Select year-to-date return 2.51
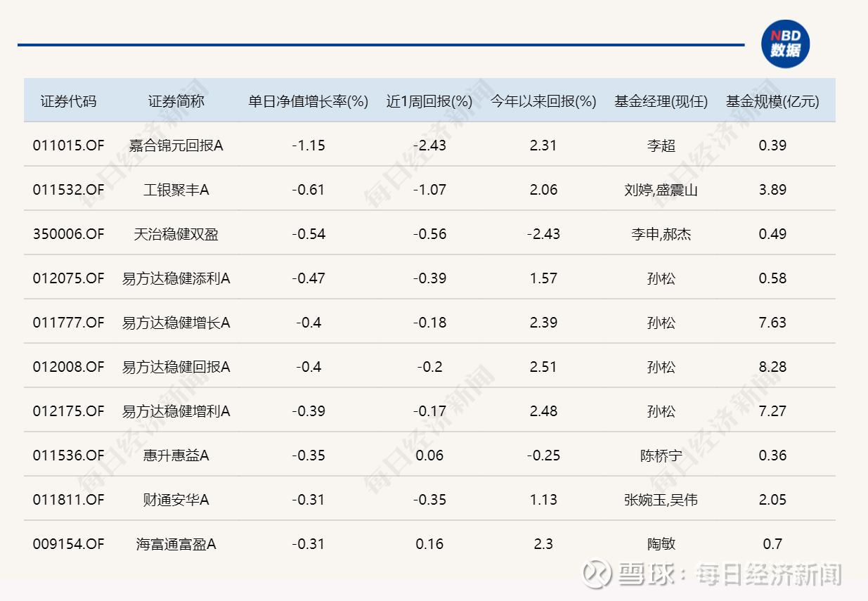This screenshot has width=868, height=601. tap(543, 367)
